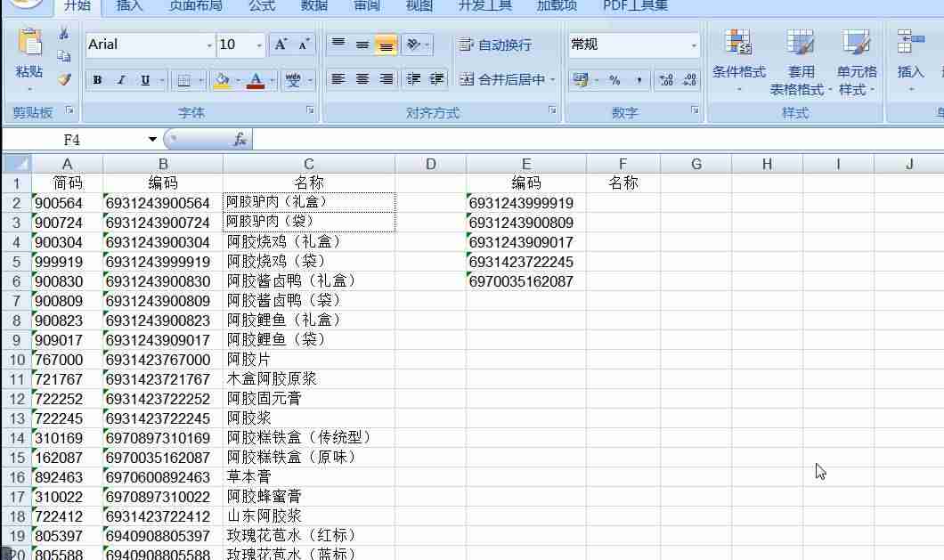Click the text orientation icon

413,45
